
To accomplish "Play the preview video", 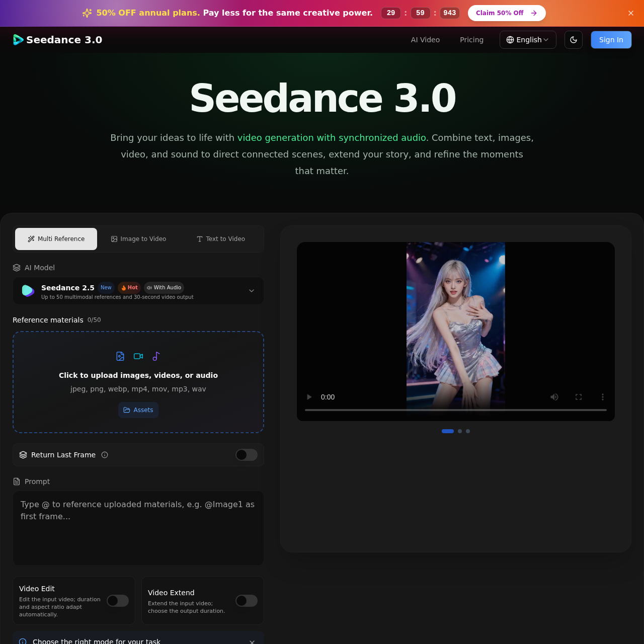I will (x=309, y=397).
